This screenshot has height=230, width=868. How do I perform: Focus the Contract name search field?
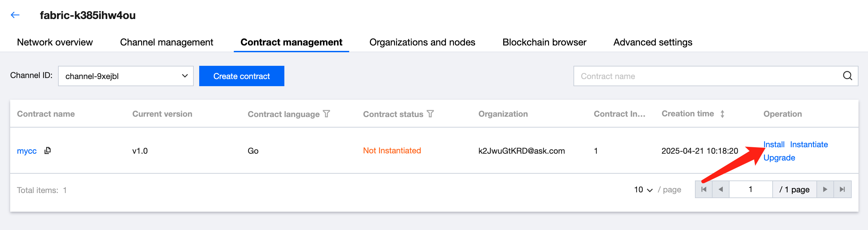pos(706,76)
